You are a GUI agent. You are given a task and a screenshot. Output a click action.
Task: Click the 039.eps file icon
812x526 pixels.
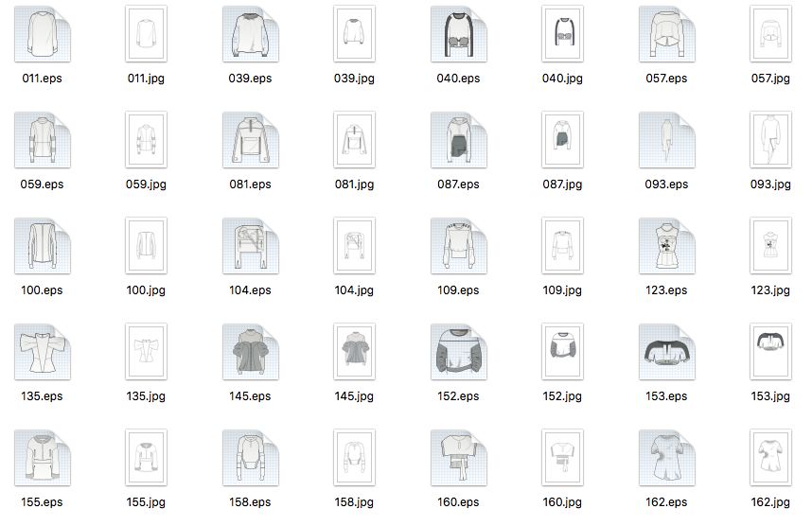251,34
